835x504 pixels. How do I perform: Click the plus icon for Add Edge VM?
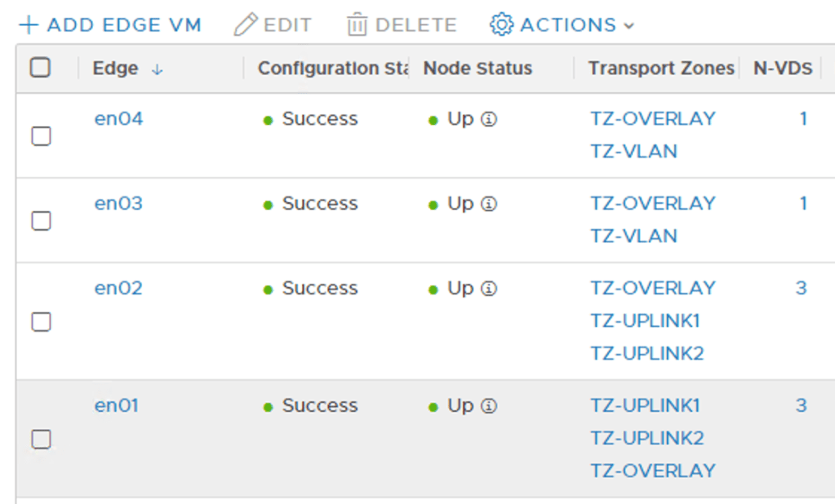tap(29, 25)
